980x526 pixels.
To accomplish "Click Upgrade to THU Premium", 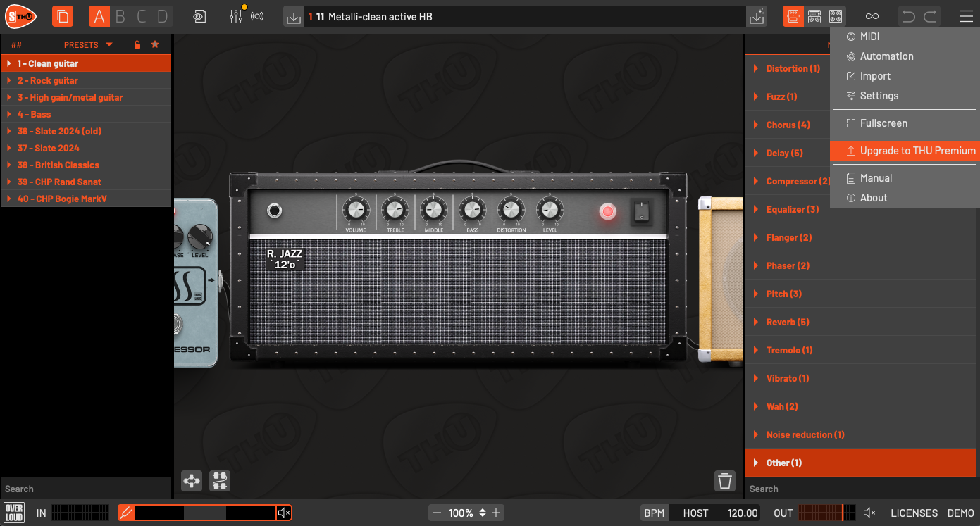I will coord(905,151).
